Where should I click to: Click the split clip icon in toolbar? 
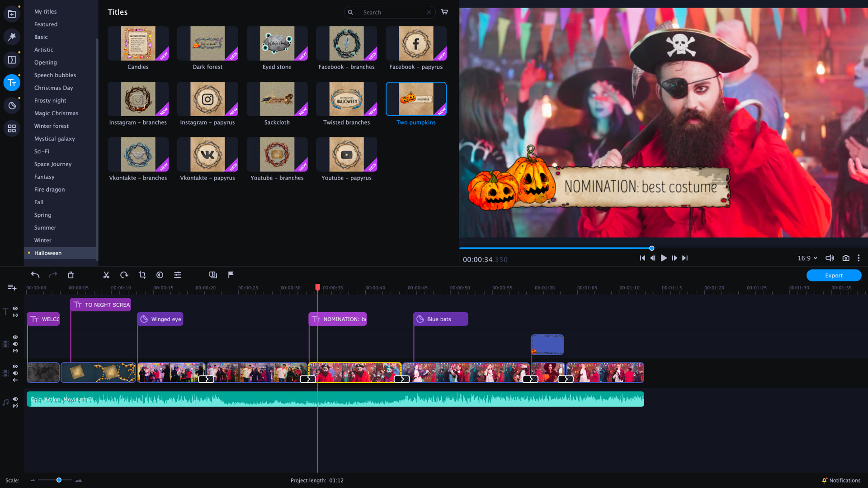[106, 275]
